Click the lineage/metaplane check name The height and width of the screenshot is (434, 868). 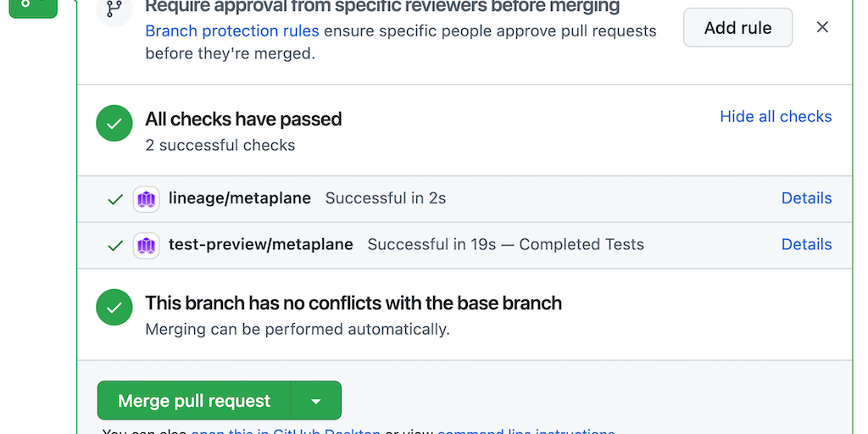[x=240, y=198]
